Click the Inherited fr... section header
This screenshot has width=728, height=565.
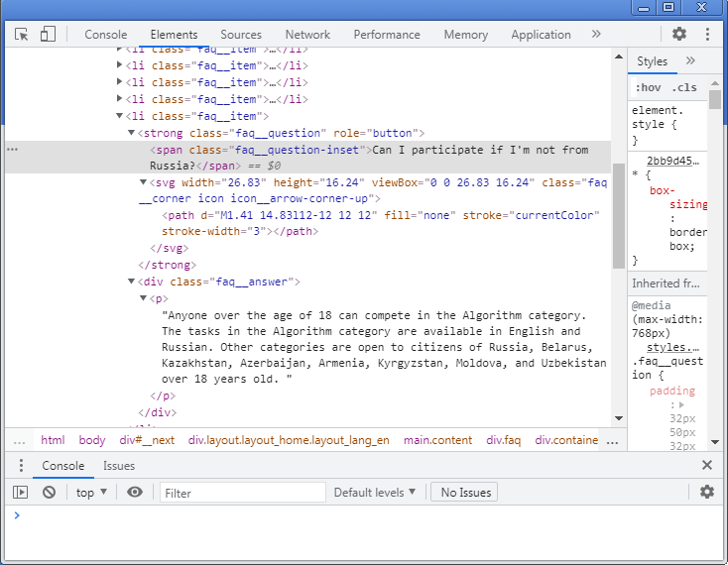(x=667, y=283)
